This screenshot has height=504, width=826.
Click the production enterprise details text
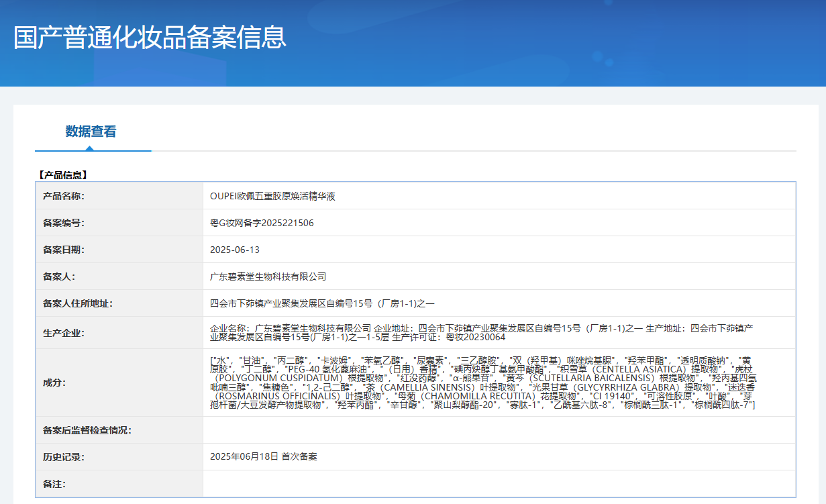482,332
